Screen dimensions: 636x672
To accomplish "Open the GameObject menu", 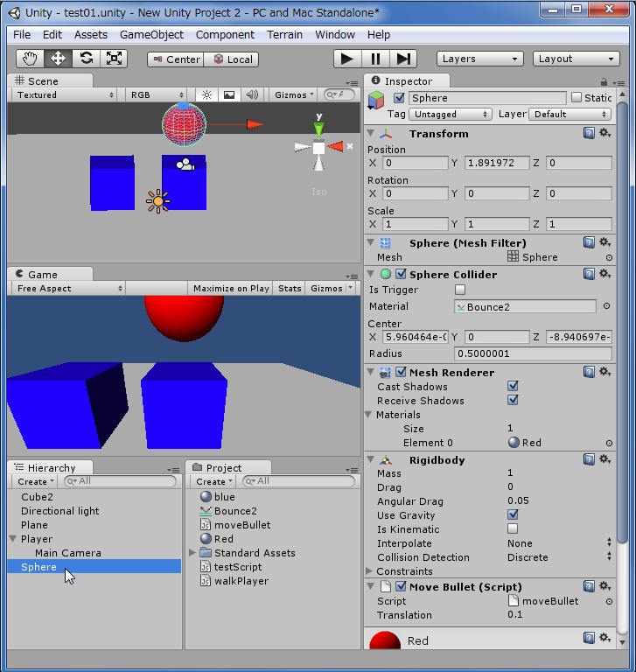I will 151,35.
